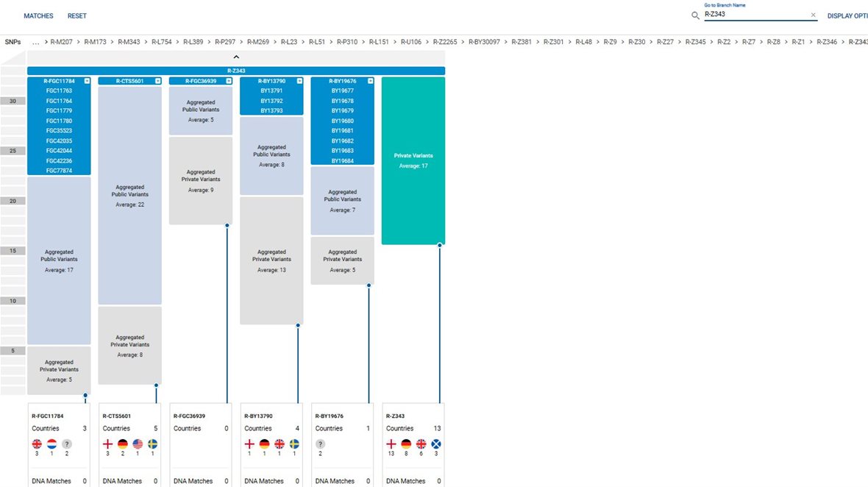Collapse tree with the up chevron
The height and width of the screenshot is (487, 868).
(x=236, y=57)
